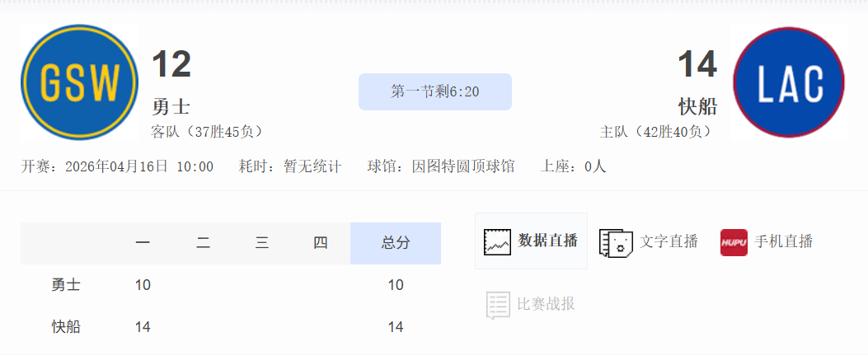Image resolution: width=868 pixels, height=360 pixels.
Task: Click the 数据直播 chart icon
Action: tap(497, 241)
